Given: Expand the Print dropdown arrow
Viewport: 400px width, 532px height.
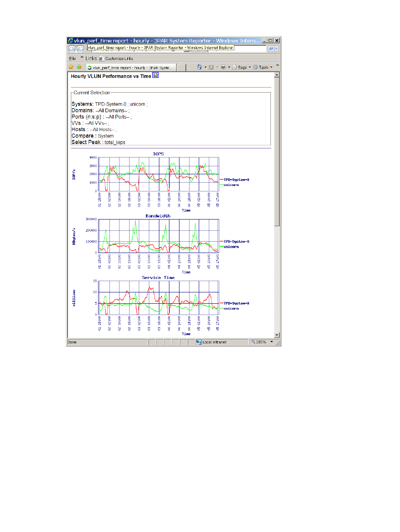Looking at the screenshot, I should [229, 67].
